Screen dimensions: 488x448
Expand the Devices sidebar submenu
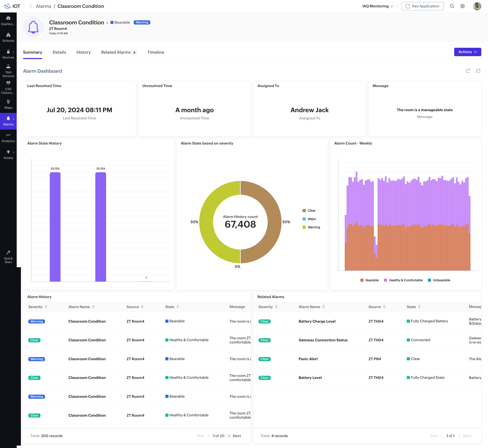click(13, 52)
